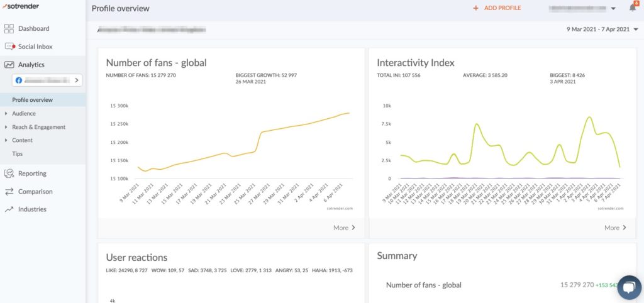Select Profile overview in sidebar
The image size is (644, 303).
pyautogui.click(x=32, y=100)
